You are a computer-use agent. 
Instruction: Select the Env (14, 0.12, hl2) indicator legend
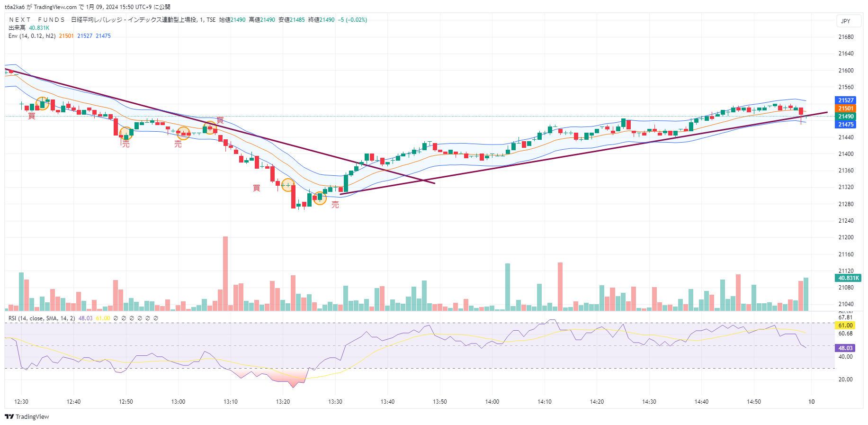pos(32,36)
